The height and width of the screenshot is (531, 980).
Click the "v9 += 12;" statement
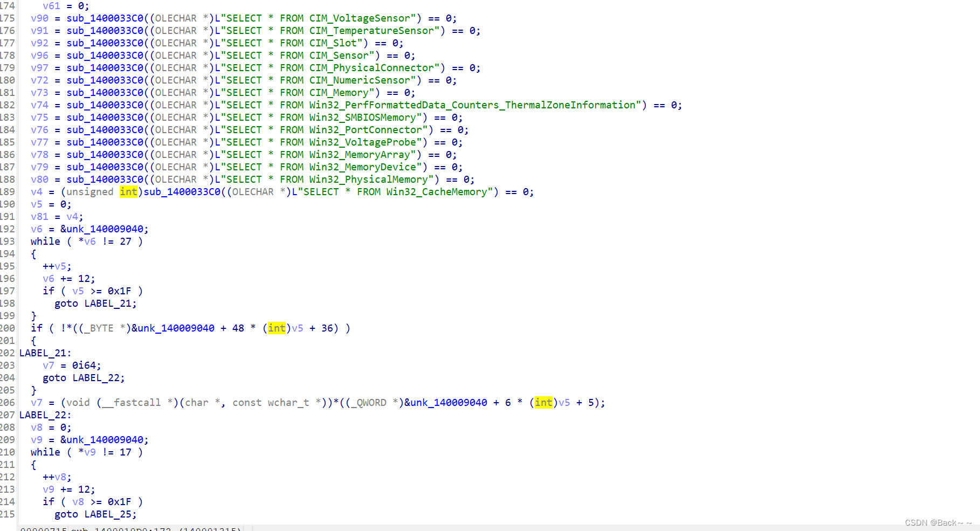[x=69, y=489]
